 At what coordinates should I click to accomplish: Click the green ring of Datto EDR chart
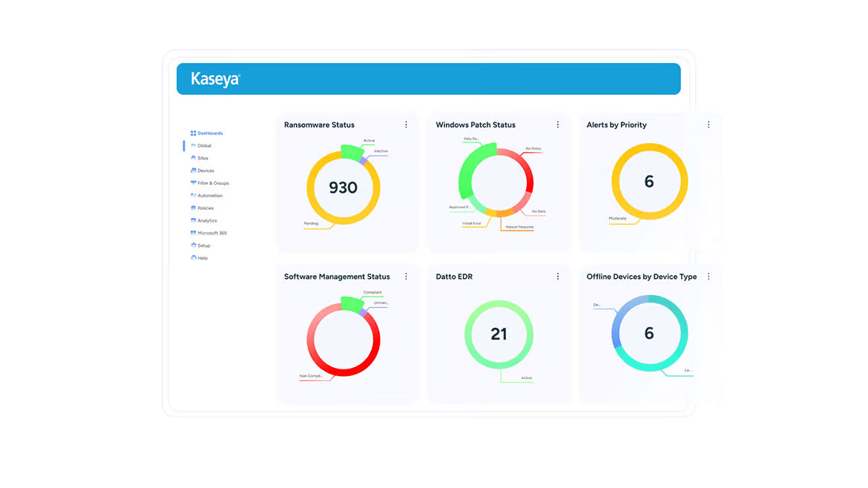point(499,303)
